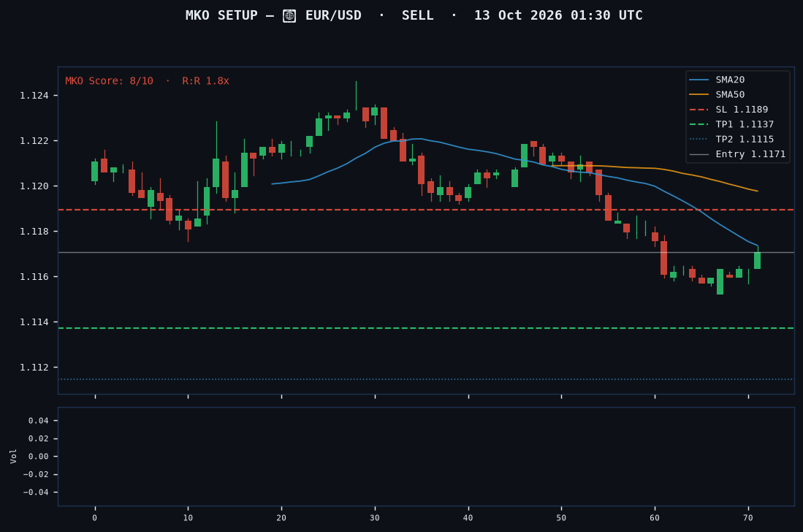Screen dimensions: 803x532
Task: Click the green dashed TP1 legend sample
Action: coord(699,124)
